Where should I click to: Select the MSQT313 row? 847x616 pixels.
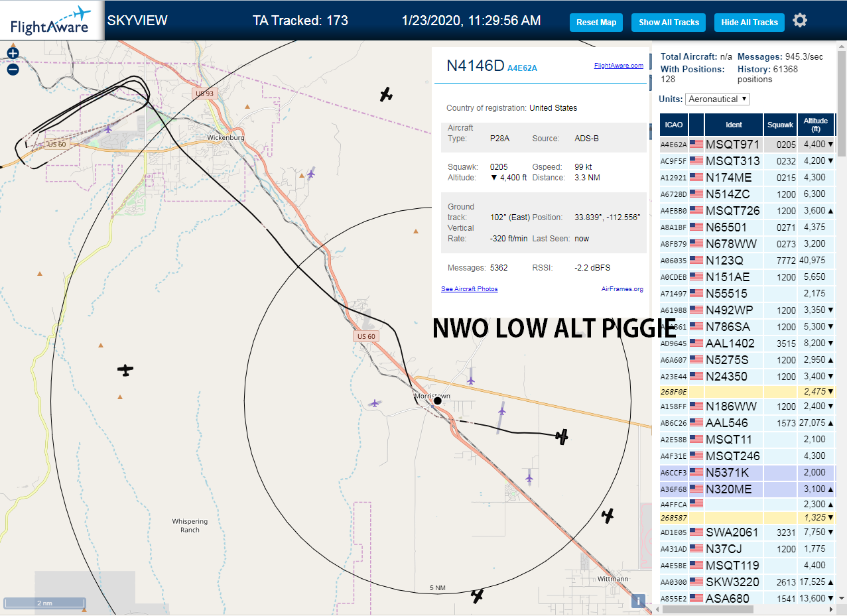tap(748, 160)
